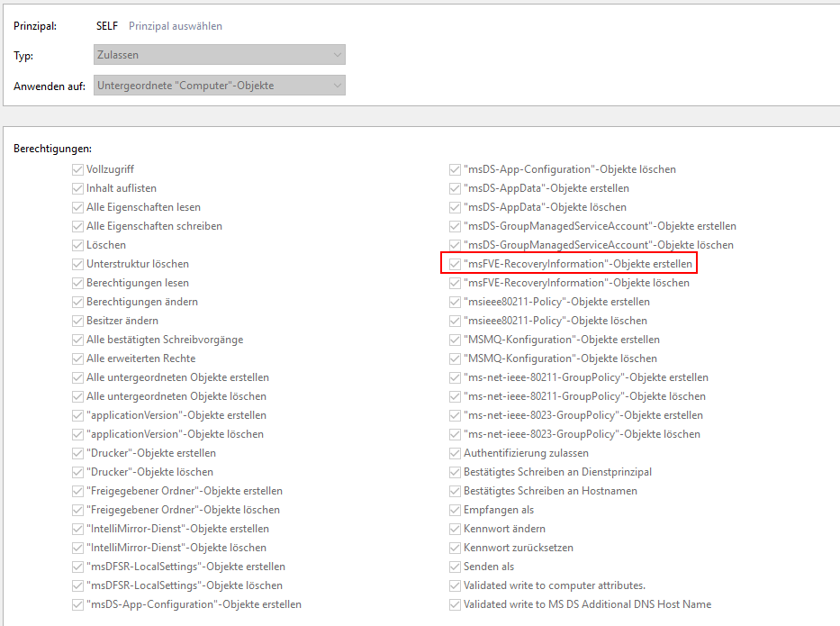Toggle "Kennwort zurücksetzen" checkbox
This screenshot has height=626, width=840.
[x=455, y=548]
